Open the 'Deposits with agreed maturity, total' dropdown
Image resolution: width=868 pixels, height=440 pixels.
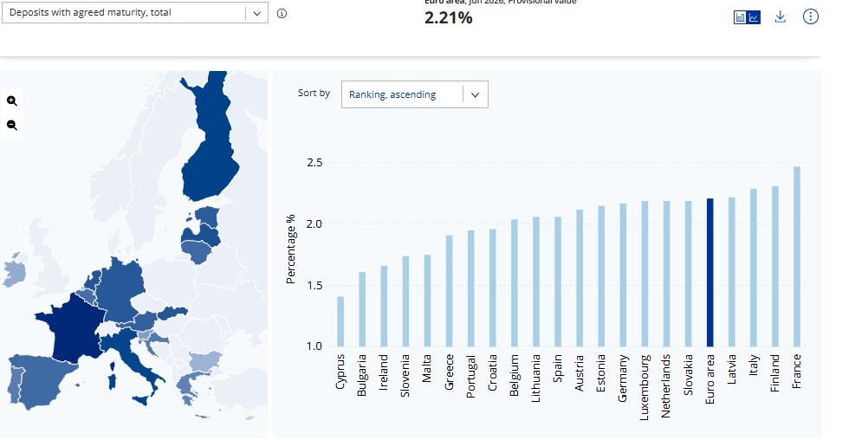135,13
